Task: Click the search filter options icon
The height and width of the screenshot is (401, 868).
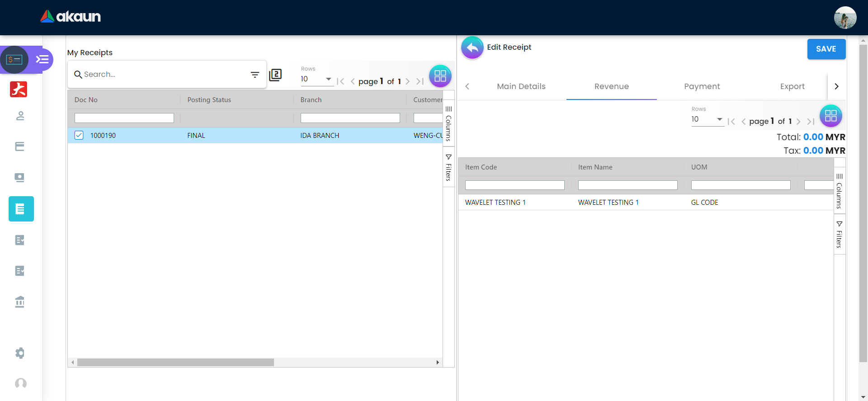Action: [255, 75]
